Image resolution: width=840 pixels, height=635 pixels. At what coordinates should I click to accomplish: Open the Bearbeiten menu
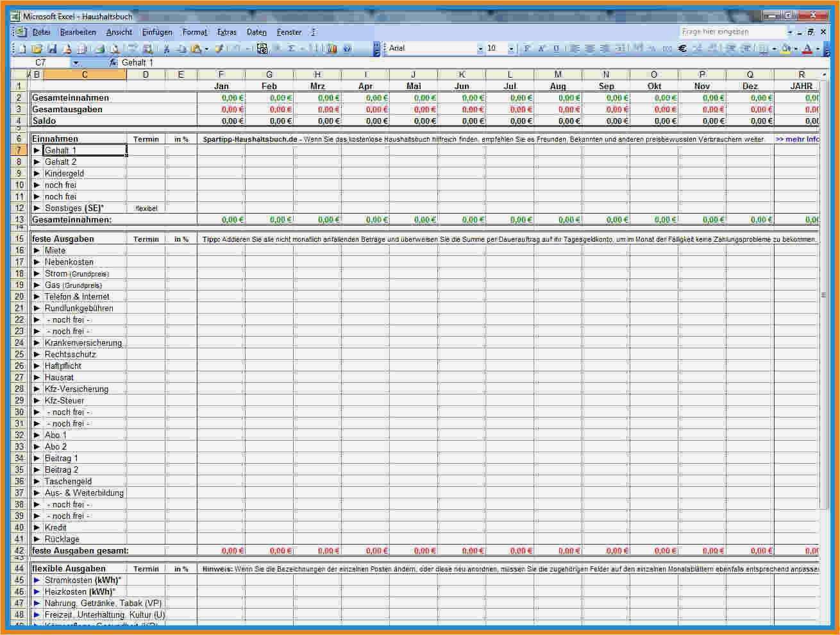pyautogui.click(x=78, y=32)
